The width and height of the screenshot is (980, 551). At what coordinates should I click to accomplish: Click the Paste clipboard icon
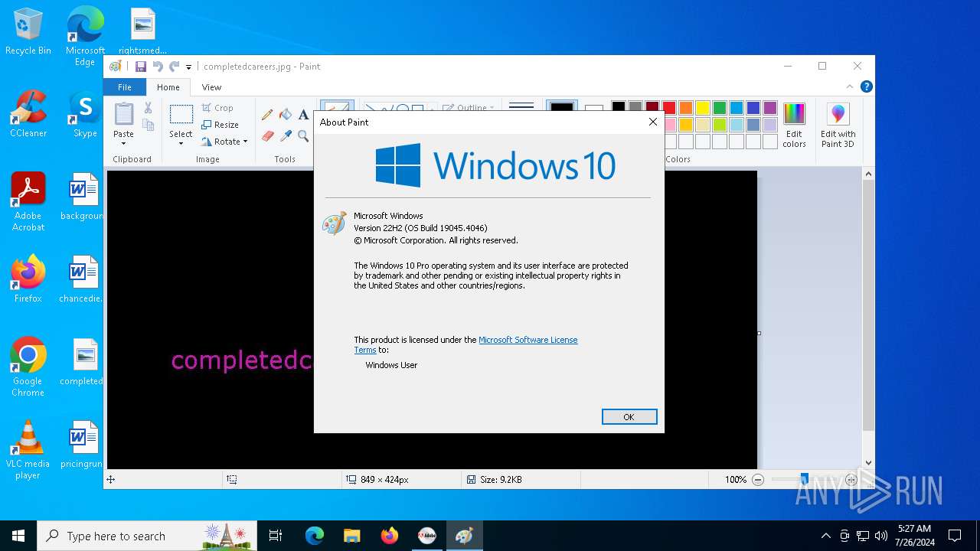tap(123, 114)
